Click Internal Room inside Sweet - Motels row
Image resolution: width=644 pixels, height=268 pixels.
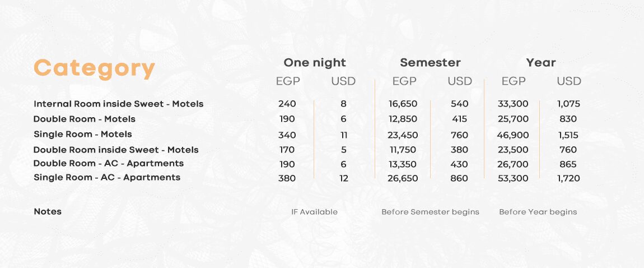(118, 104)
